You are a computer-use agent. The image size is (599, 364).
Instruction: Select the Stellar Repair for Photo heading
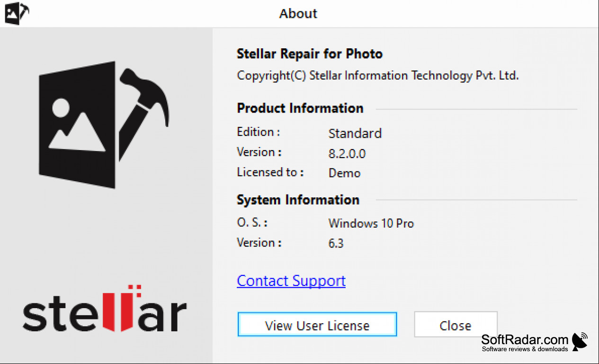(x=310, y=54)
